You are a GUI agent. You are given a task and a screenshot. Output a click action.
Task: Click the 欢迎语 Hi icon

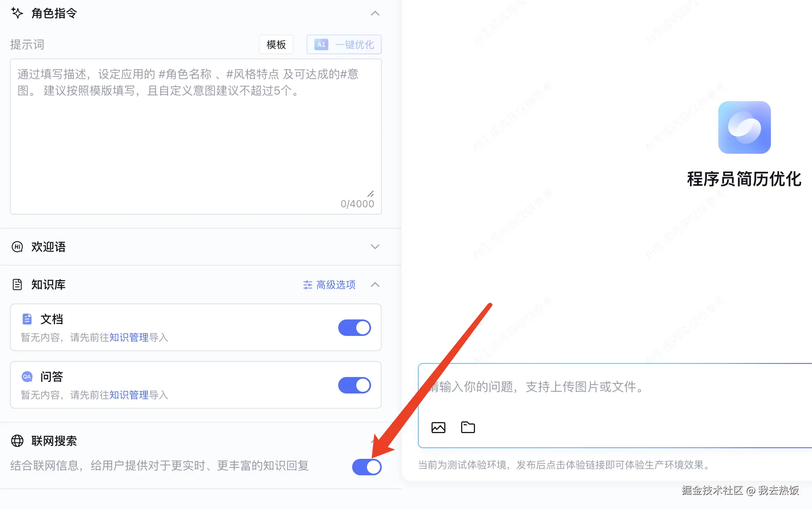pos(17,247)
